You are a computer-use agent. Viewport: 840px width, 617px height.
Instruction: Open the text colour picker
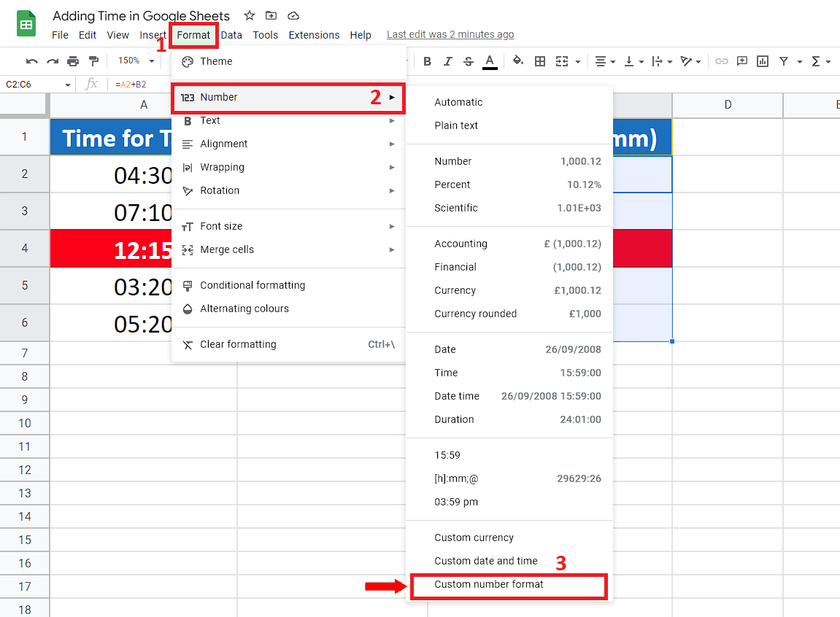point(490,61)
